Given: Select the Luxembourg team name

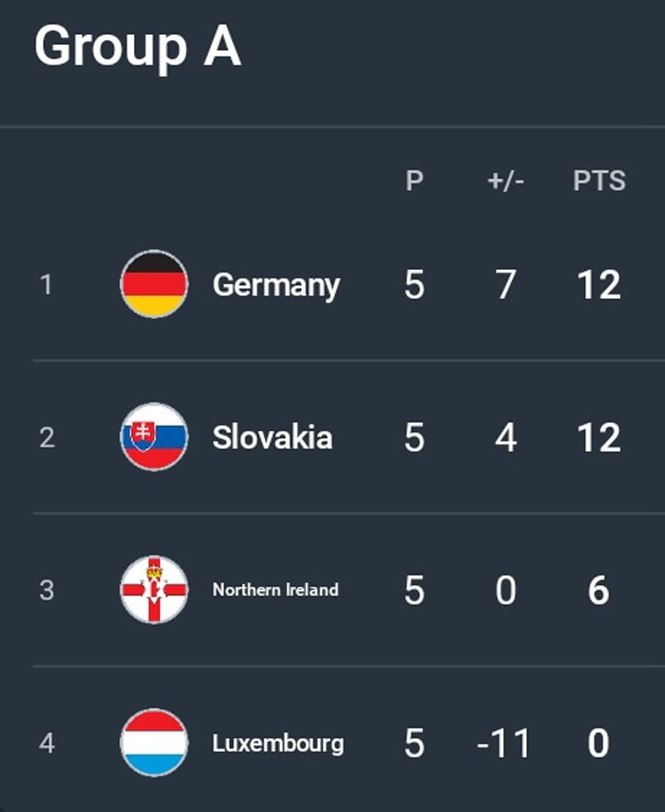Looking at the screenshot, I should coord(278,742).
